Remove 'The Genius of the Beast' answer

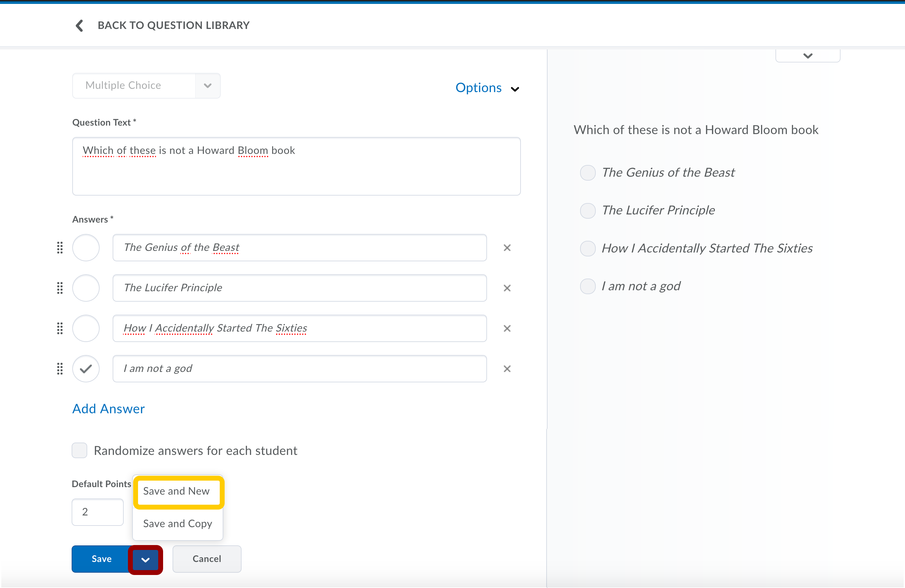[x=507, y=248]
